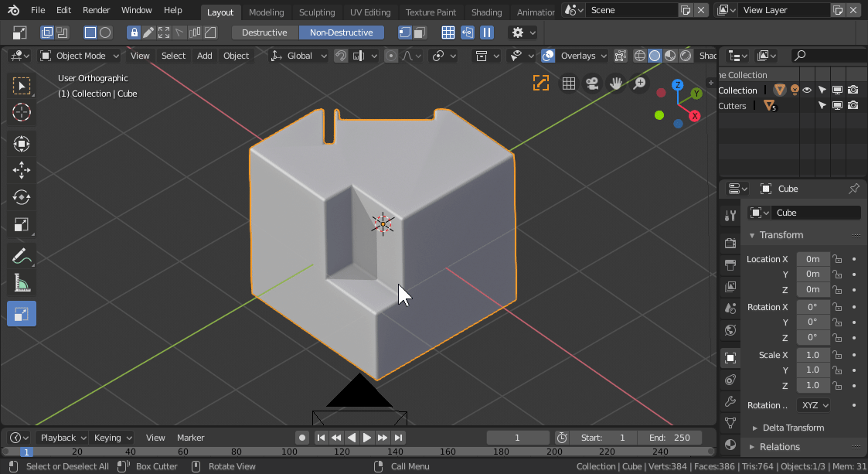Image resolution: width=868 pixels, height=474 pixels.
Task: Open the Object Mode dropdown
Action: click(80, 56)
